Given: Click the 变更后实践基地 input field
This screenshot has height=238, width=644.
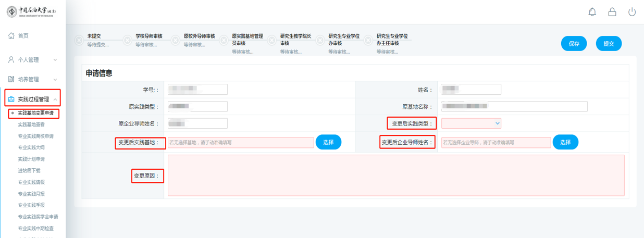Looking at the screenshot, I should pos(241,142).
